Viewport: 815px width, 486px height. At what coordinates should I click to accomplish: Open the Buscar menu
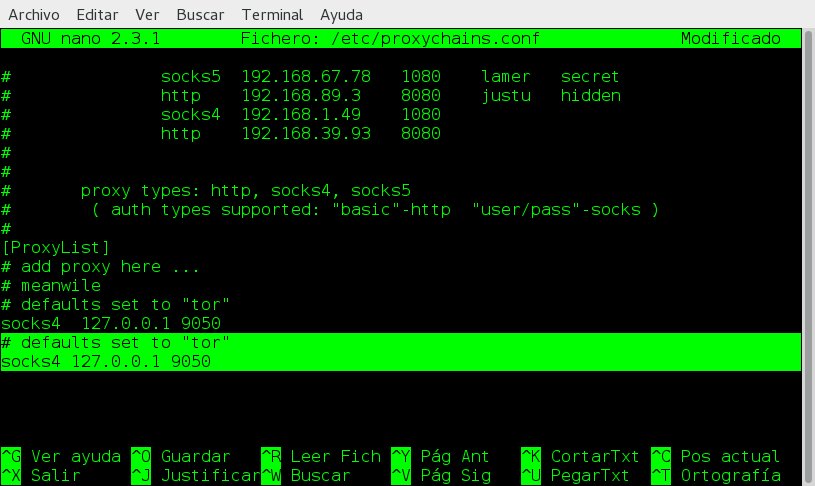click(x=200, y=15)
